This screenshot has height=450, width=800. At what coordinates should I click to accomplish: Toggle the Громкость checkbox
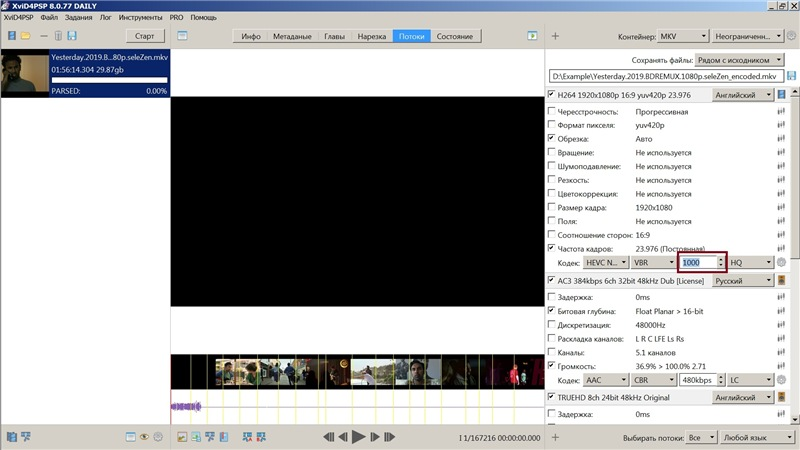(x=552, y=366)
